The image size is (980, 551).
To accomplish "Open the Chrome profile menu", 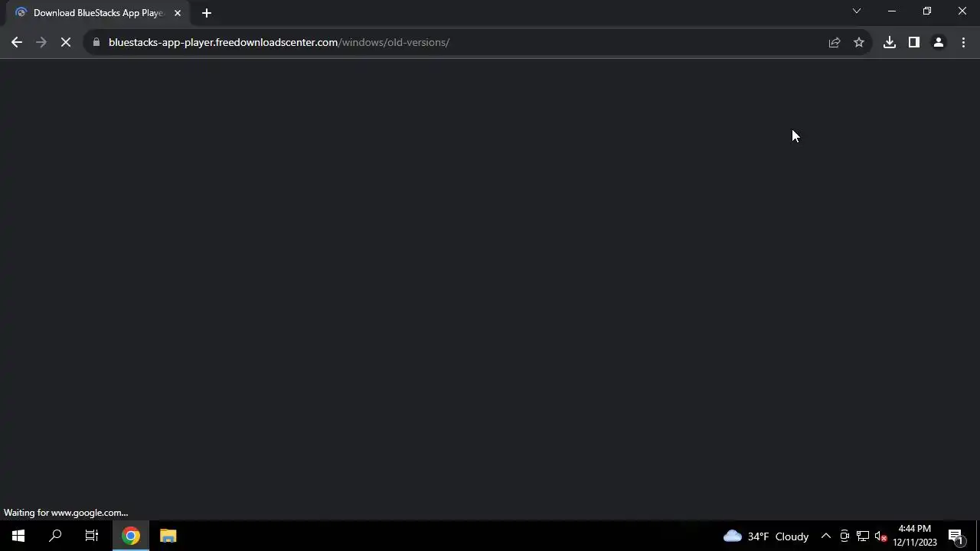I will click(x=939, y=43).
